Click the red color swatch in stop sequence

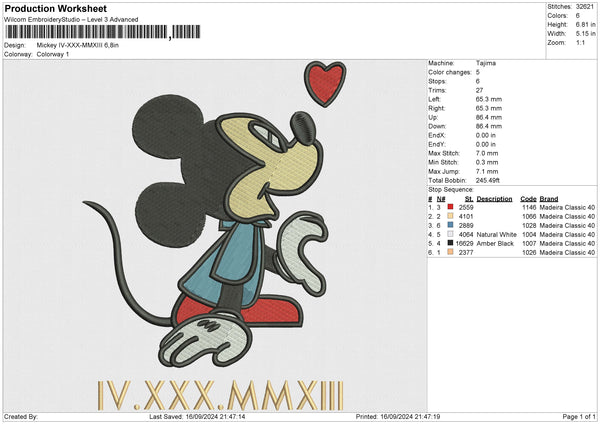[x=451, y=206]
